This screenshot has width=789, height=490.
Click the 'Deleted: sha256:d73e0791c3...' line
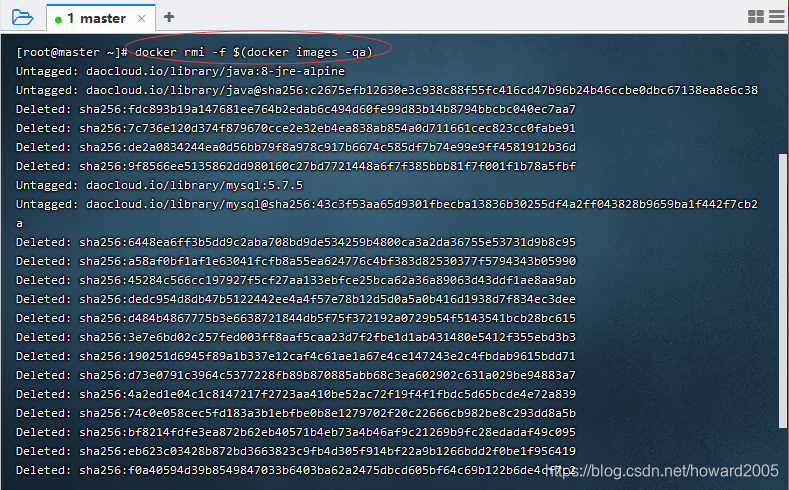pos(295,375)
